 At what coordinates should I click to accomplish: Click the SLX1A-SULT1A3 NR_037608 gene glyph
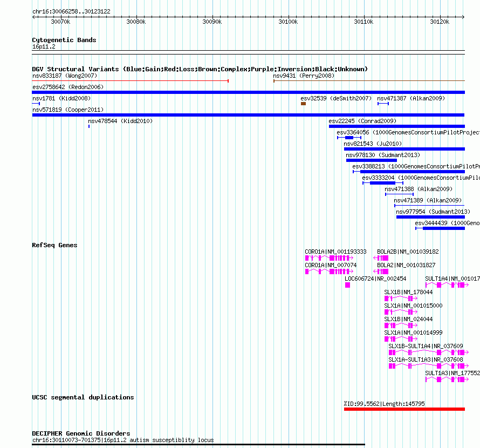(429, 366)
